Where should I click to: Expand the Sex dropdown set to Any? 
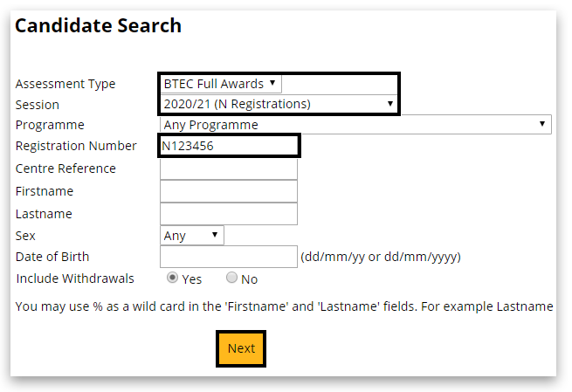pos(193,236)
